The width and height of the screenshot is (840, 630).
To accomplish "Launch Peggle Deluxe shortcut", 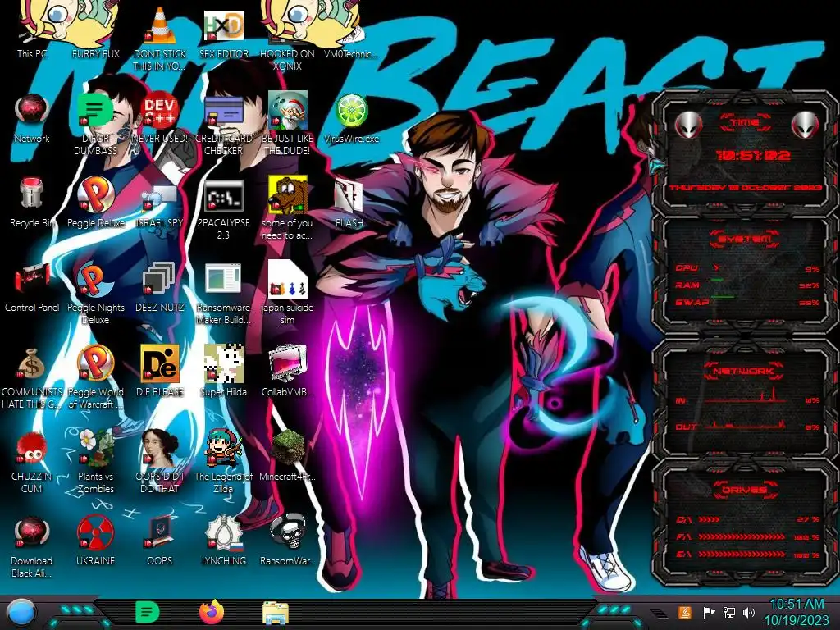I will [95, 194].
